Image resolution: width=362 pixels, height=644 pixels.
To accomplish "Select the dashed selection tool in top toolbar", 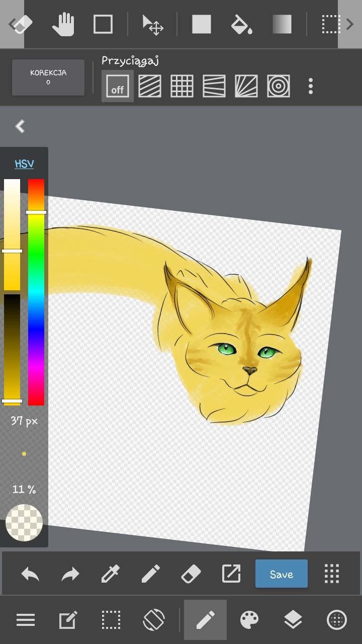I will coord(331,24).
